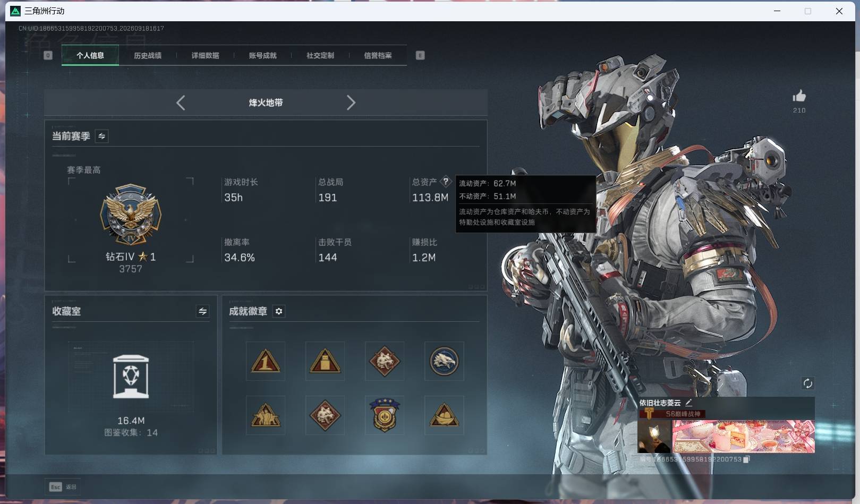Click the 撤离率 value 34.6%
The image size is (860, 504).
coord(240,258)
